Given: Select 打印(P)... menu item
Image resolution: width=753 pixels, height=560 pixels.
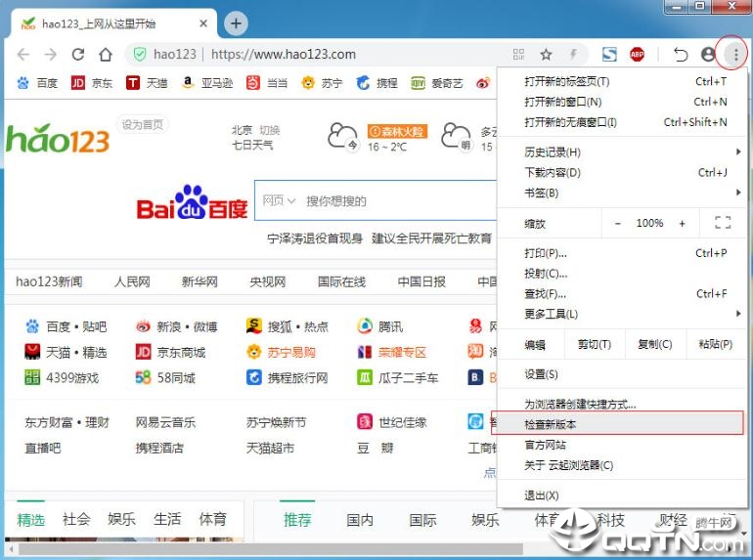Looking at the screenshot, I should [x=623, y=253].
